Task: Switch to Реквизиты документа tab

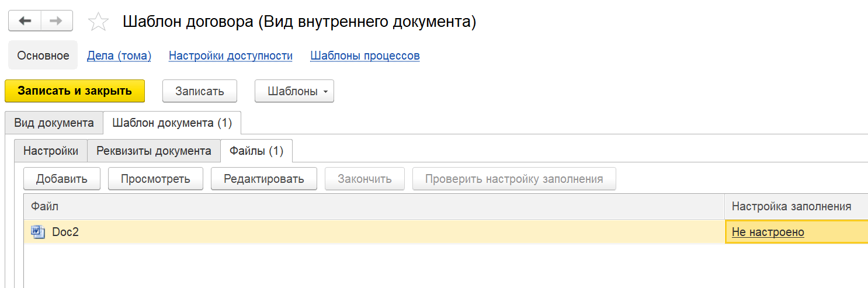Action: [154, 151]
